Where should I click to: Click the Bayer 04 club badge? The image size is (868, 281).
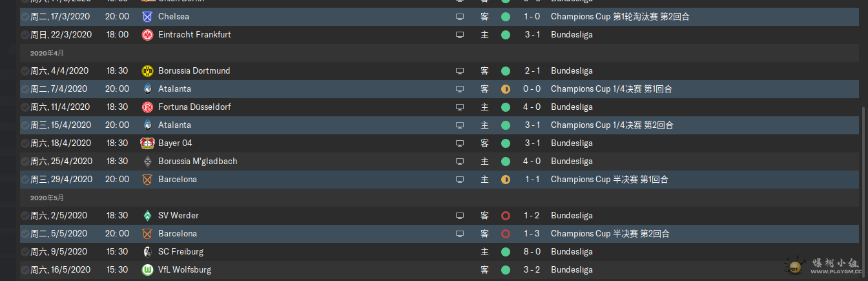pos(147,143)
